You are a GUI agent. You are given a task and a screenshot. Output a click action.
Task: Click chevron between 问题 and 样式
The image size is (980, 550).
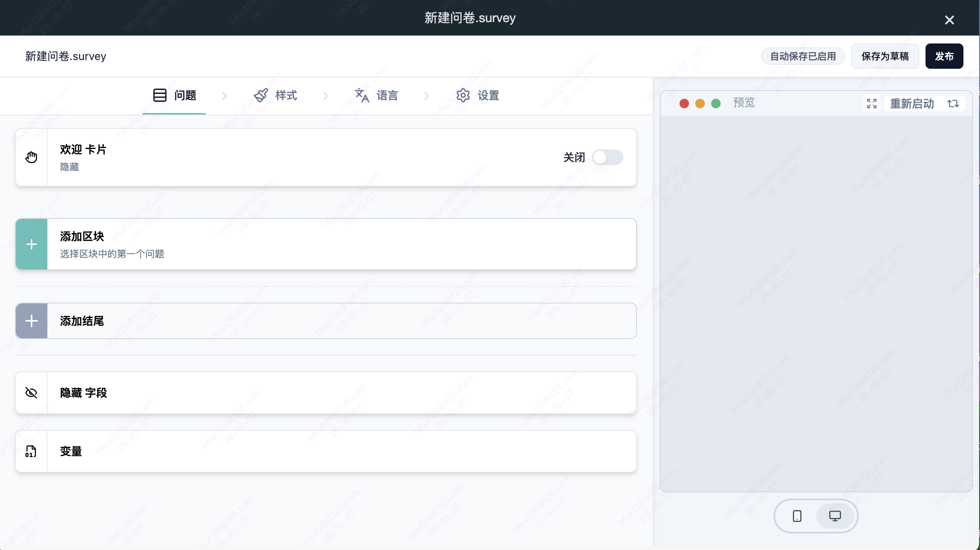tap(225, 96)
